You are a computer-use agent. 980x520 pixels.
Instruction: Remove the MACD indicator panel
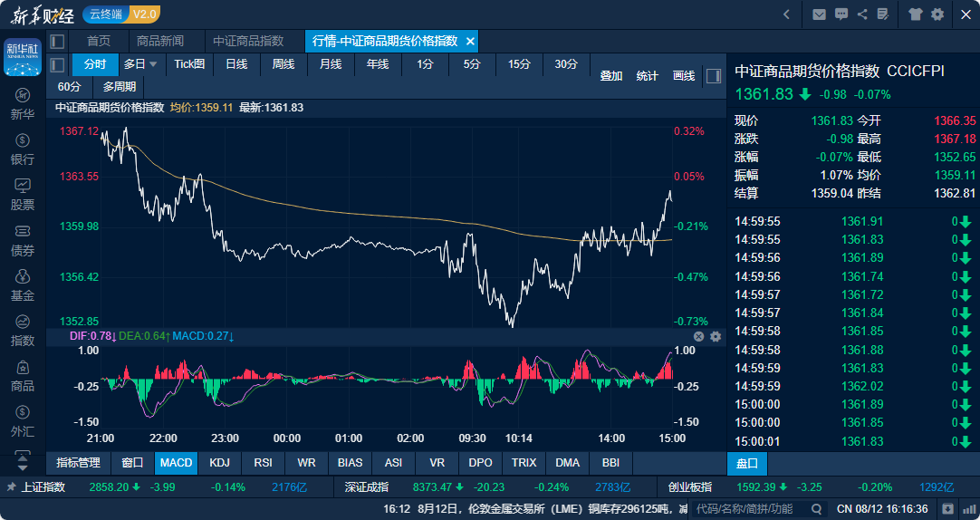click(698, 336)
